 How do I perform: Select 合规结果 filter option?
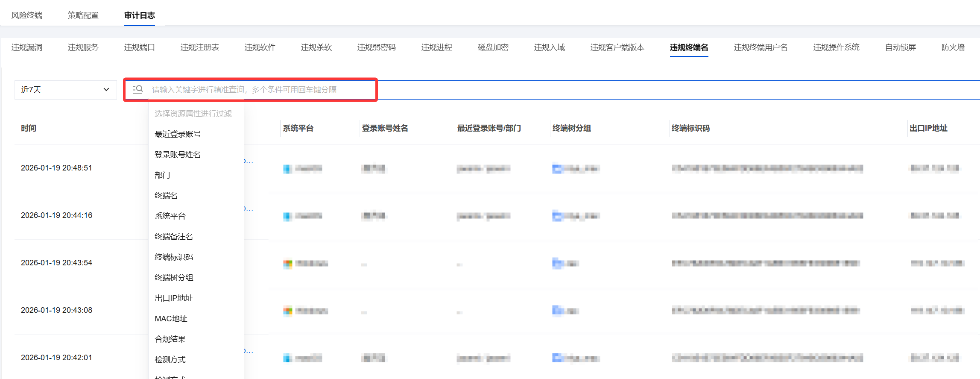coord(170,339)
